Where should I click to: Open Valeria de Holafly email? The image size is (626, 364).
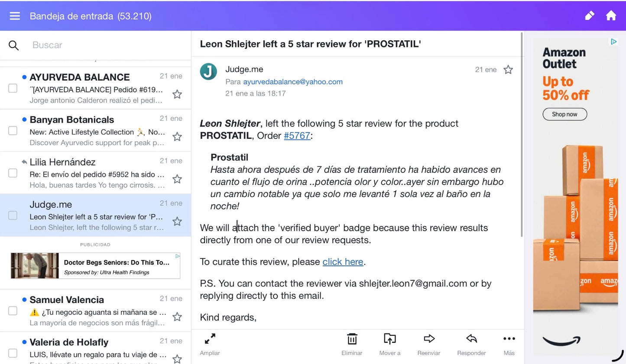(x=95, y=348)
